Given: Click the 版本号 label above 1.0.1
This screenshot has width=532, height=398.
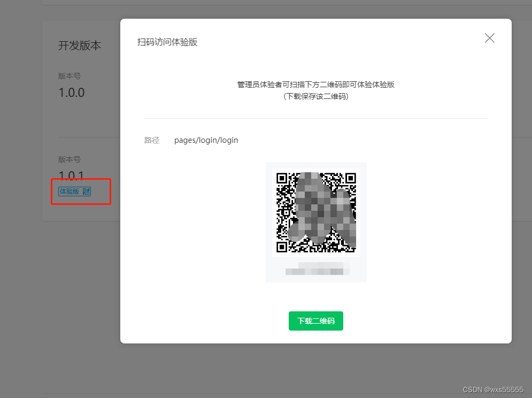Looking at the screenshot, I should pyautogui.click(x=69, y=159).
